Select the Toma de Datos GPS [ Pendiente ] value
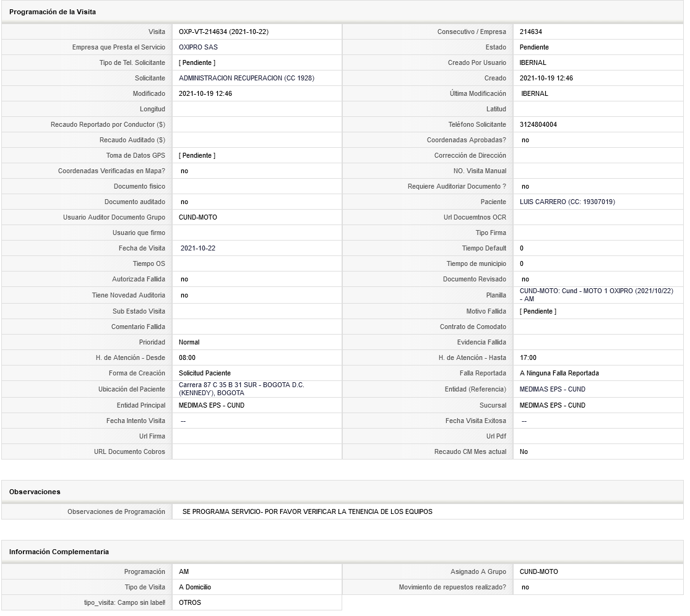The height and width of the screenshot is (616, 690). (x=197, y=155)
